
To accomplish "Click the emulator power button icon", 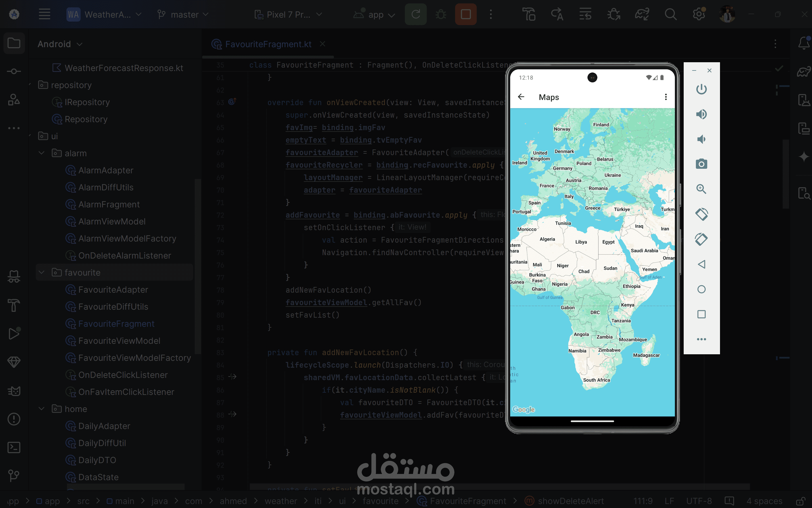I will [x=701, y=89].
